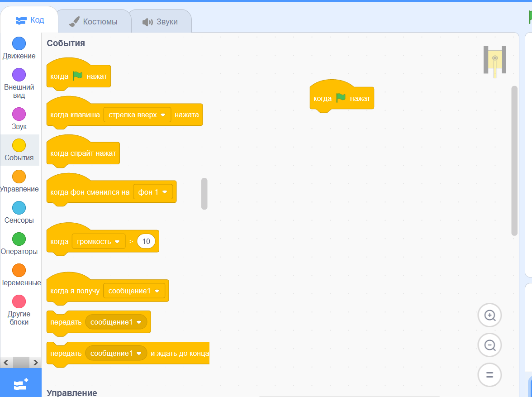532x397 pixels.
Task: Select the События block category
Action: 19,150
